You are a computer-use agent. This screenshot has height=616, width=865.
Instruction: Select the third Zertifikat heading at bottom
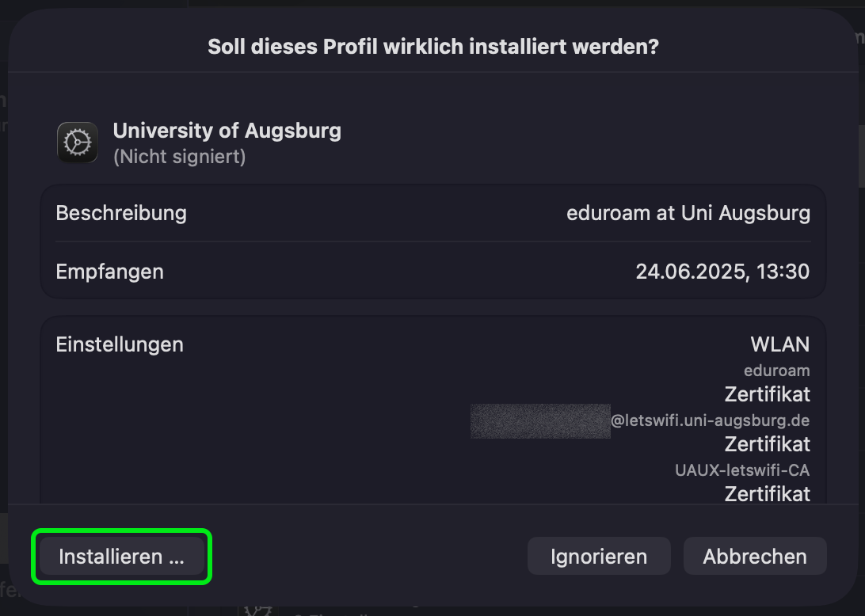(x=767, y=494)
